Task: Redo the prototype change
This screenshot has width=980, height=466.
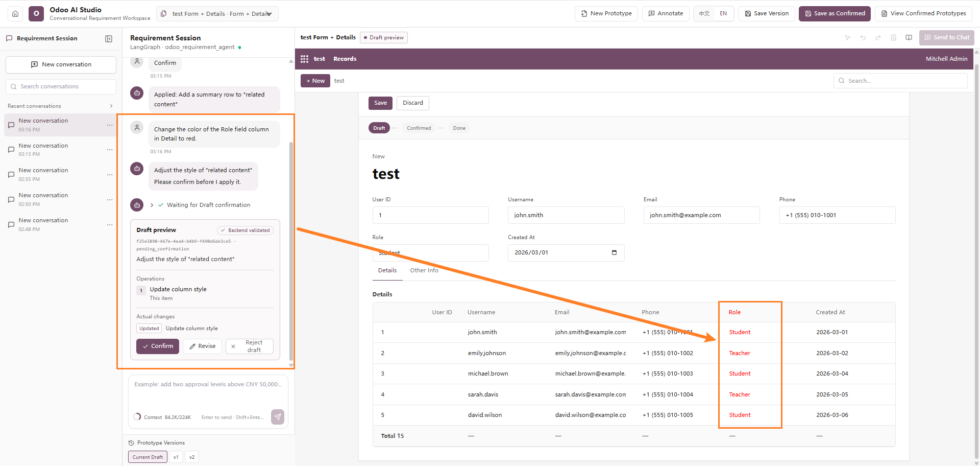Action: tap(878, 38)
